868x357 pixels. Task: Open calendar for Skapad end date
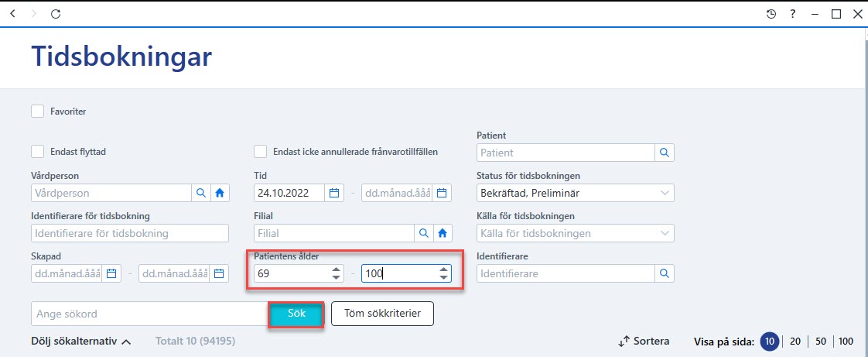coord(219,273)
